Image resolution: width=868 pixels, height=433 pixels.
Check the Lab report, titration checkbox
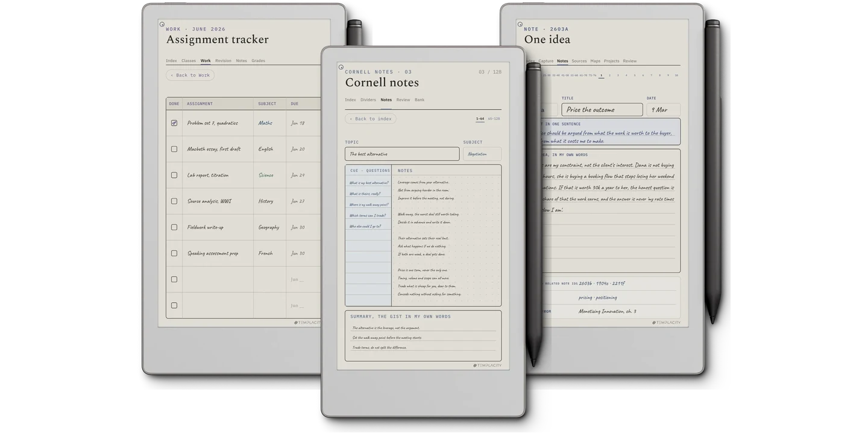click(174, 175)
